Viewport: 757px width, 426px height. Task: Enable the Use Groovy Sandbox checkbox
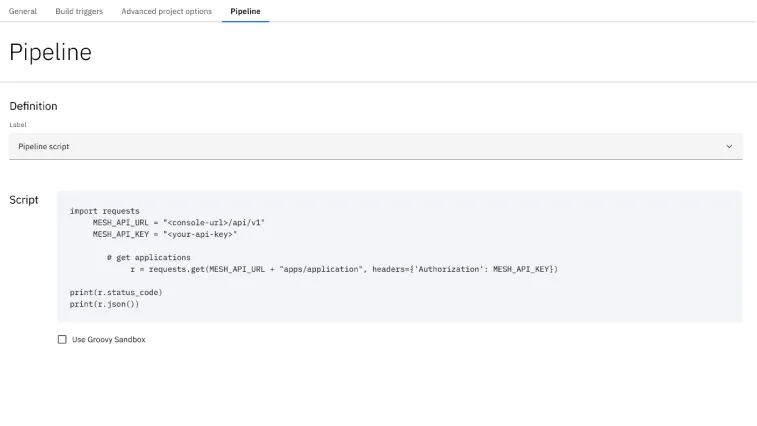coord(62,340)
